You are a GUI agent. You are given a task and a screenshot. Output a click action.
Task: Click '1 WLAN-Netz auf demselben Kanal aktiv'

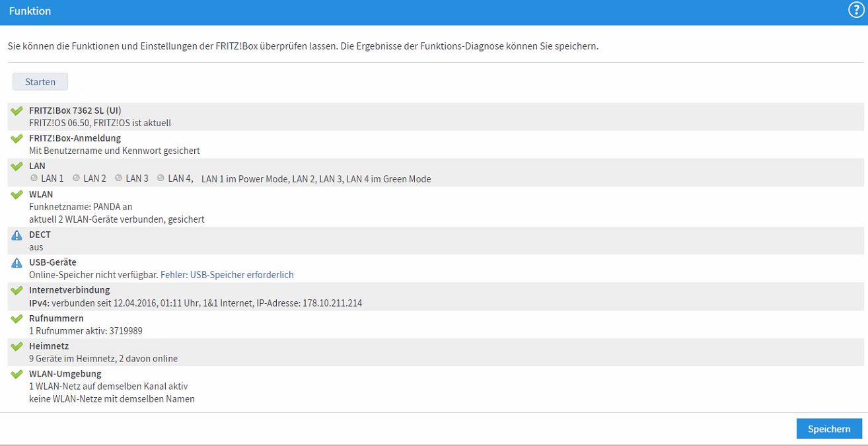point(109,387)
